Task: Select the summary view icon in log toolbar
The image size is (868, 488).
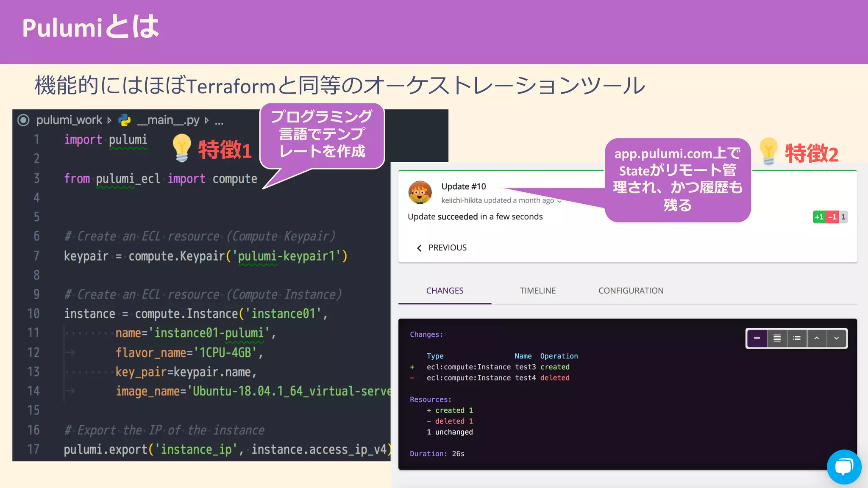Action: pyautogui.click(x=757, y=338)
